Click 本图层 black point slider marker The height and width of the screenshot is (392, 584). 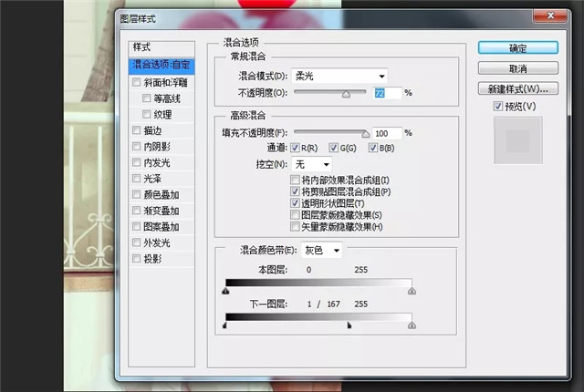225,291
